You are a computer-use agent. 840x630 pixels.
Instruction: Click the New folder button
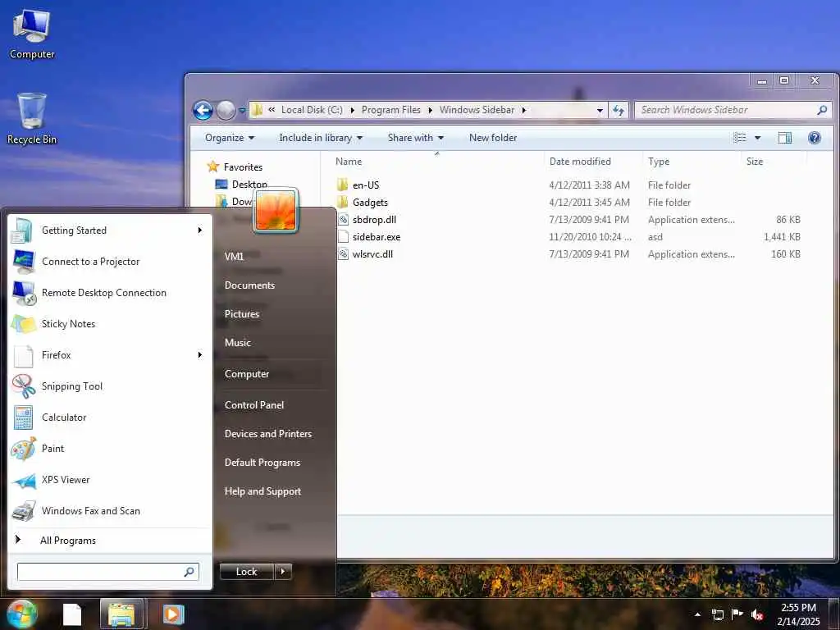[x=493, y=138]
